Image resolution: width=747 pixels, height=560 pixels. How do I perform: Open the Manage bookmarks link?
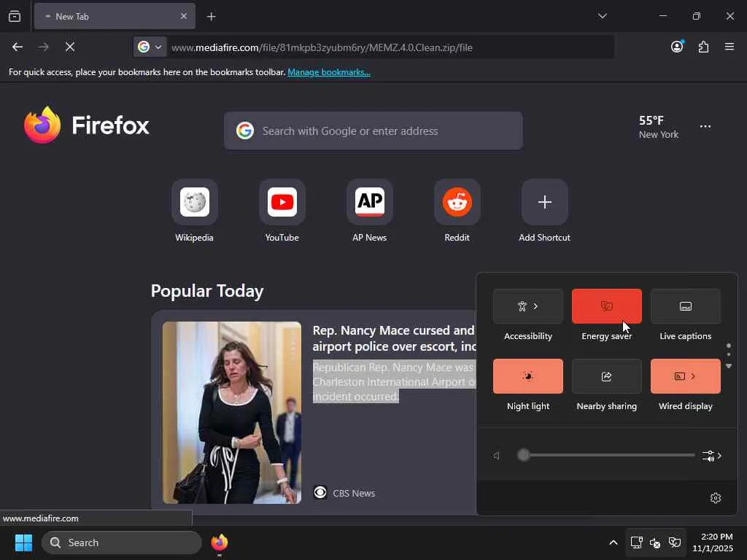tap(329, 72)
